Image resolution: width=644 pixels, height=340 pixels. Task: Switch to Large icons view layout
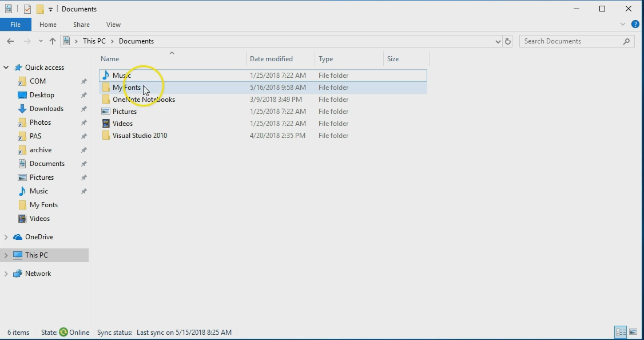tap(633, 332)
